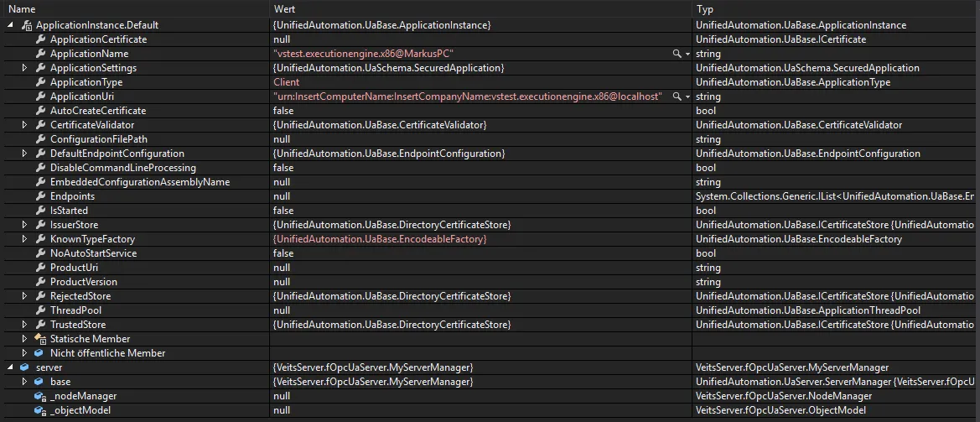
Task: Click wrench icon beside ThreadPool
Action: pyautogui.click(x=40, y=310)
